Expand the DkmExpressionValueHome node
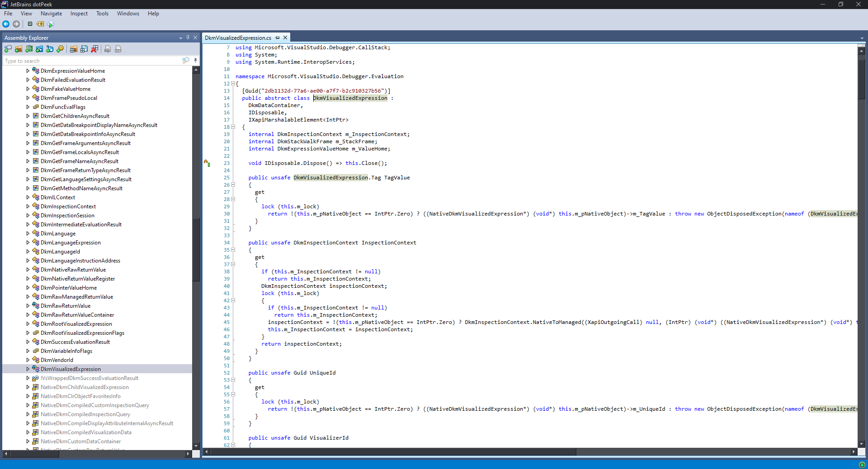Image resolution: width=868 pixels, height=469 pixels. click(x=28, y=71)
